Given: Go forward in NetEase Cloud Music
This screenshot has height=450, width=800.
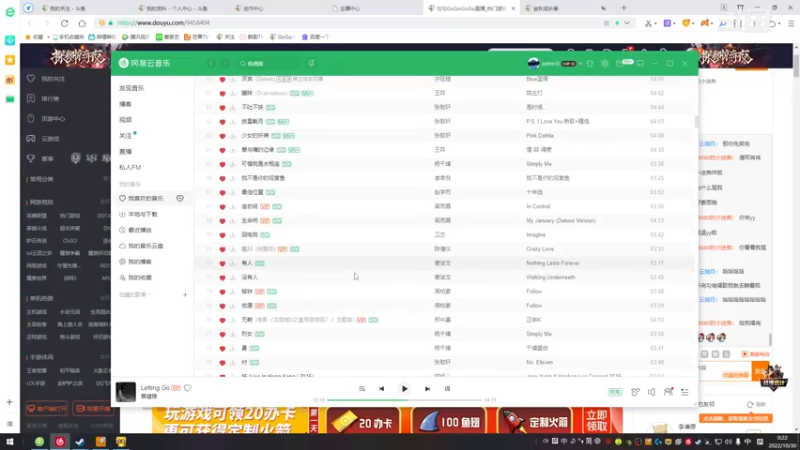Looking at the screenshot, I should click(224, 63).
